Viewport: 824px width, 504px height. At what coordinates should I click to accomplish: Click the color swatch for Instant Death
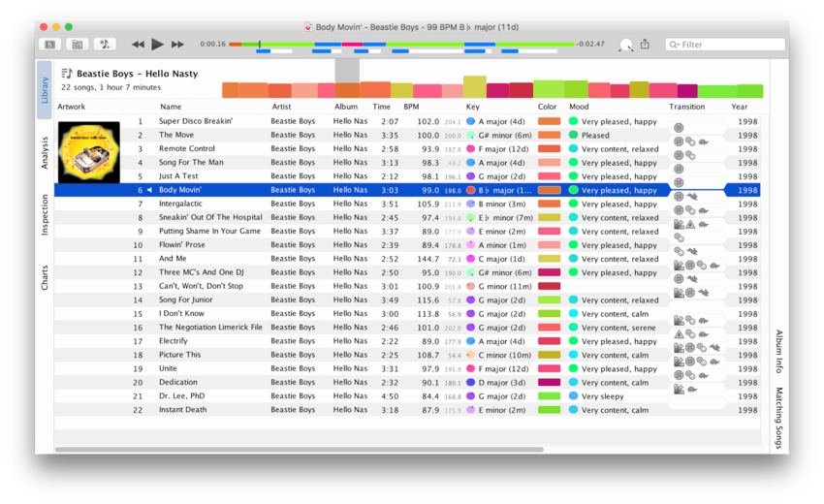549,410
